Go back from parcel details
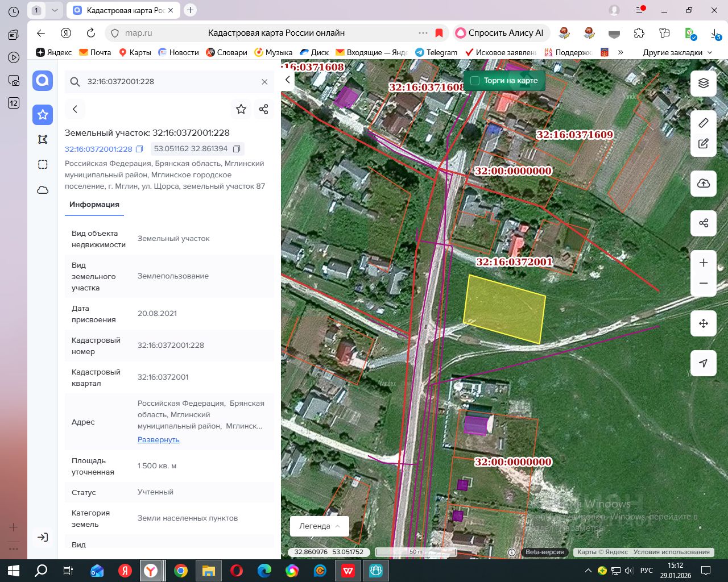This screenshot has width=728, height=582. click(x=75, y=109)
